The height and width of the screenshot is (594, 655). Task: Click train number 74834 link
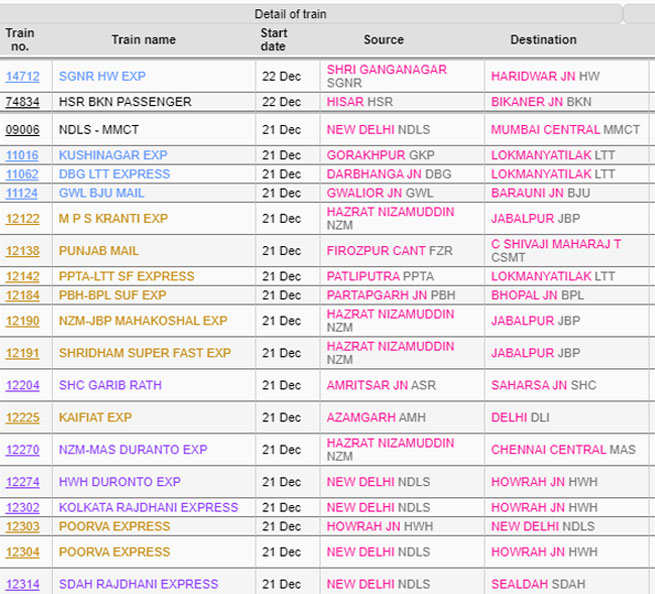(22, 102)
